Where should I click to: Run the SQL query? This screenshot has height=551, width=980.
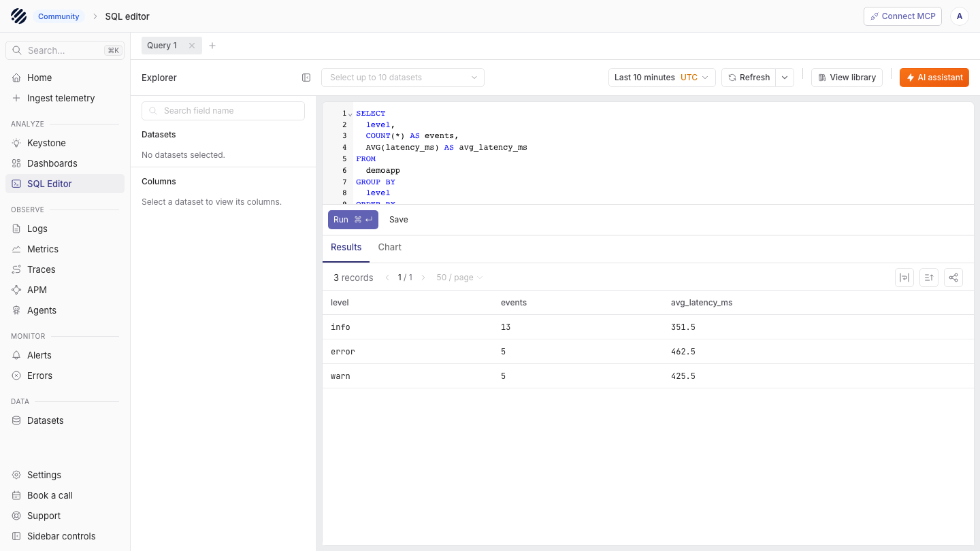coord(353,220)
